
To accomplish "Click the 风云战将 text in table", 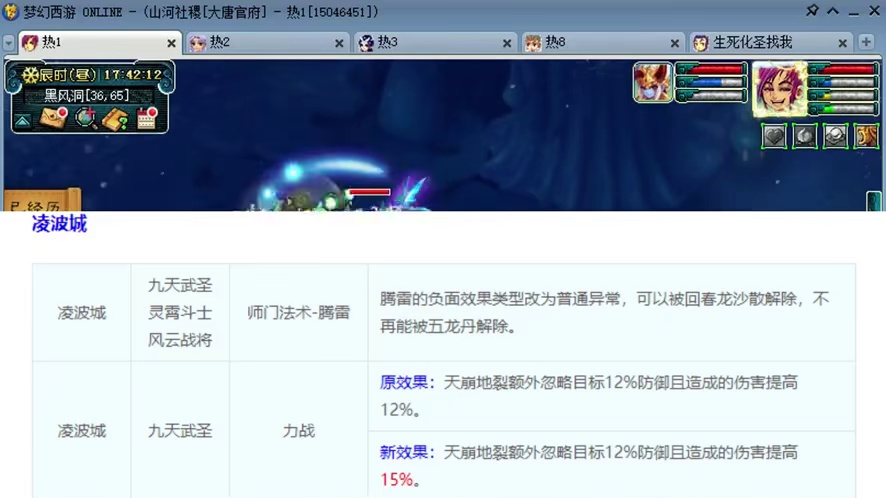I will [x=180, y=340].
